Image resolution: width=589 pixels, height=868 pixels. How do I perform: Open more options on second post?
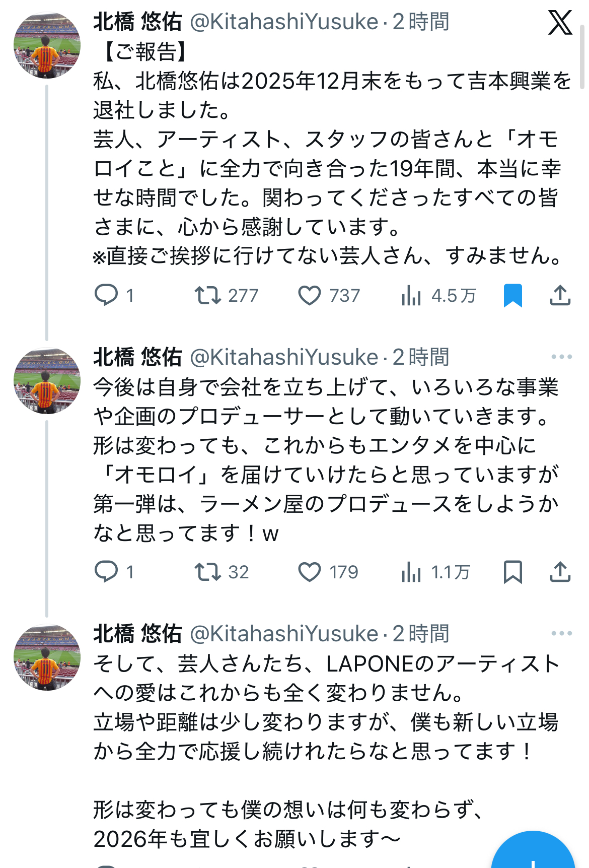561,357
